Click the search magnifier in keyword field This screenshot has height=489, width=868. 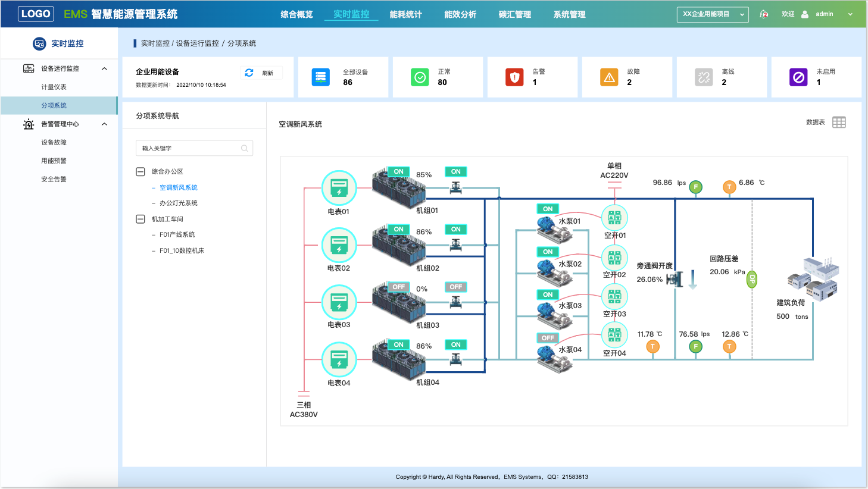pyautogui.click(x=245, y=149)
